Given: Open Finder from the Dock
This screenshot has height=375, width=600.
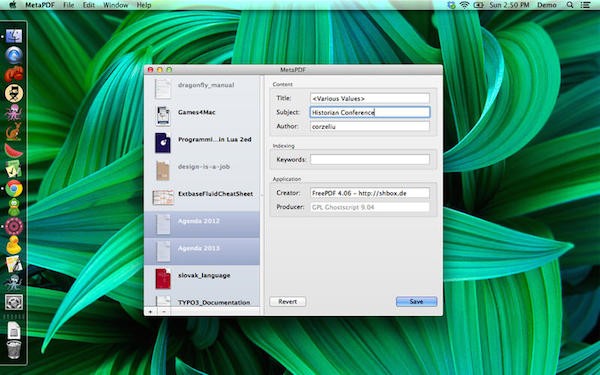Looking at the screenshot, I should click(14, 36).
